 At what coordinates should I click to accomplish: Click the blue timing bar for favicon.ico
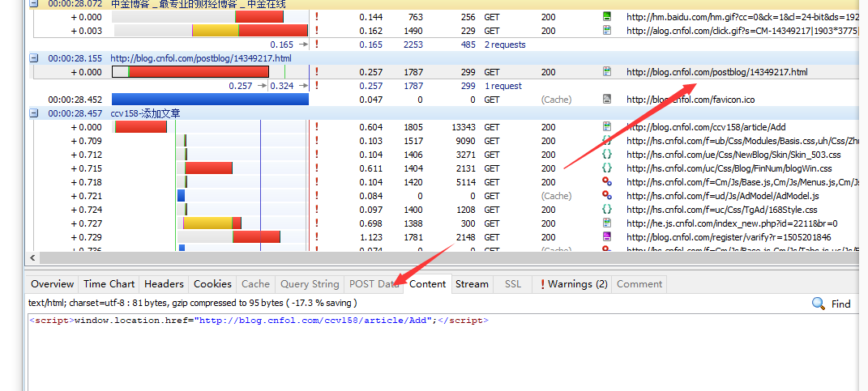[210, 100]
